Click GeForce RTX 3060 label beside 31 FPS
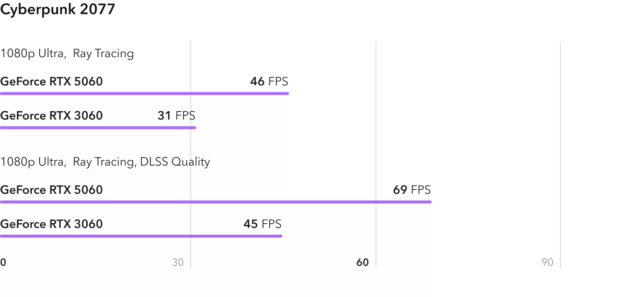 tap(51, 116)
